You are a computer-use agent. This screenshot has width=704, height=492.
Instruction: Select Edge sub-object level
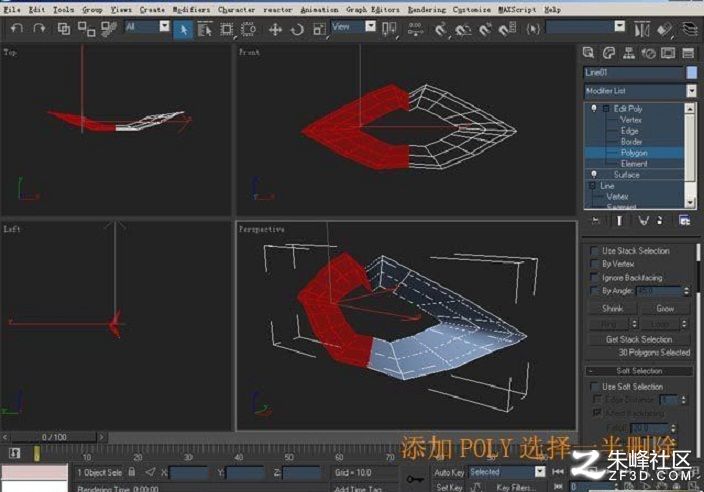click(x=629, y=131)
